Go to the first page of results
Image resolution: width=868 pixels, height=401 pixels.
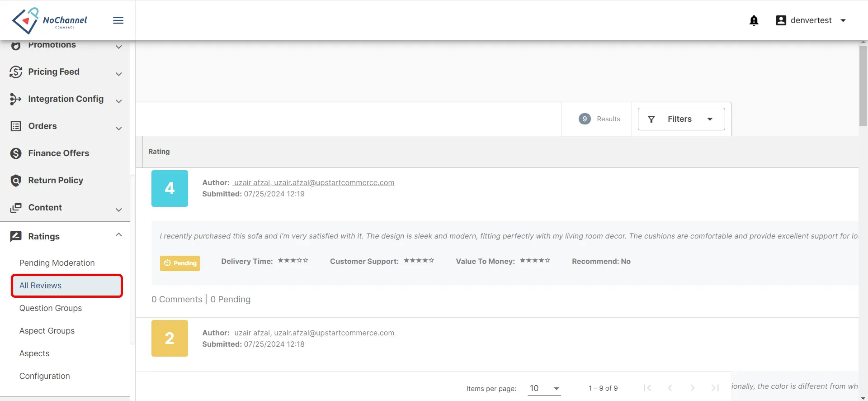point(647,388)
